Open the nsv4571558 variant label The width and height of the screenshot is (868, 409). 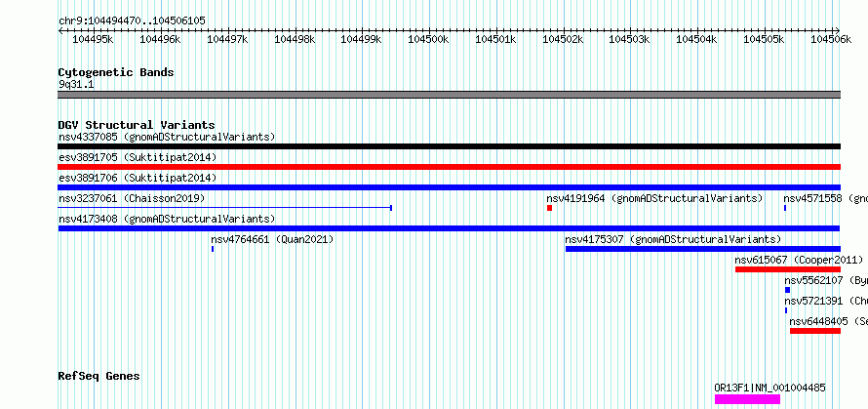tap(825, 198)
